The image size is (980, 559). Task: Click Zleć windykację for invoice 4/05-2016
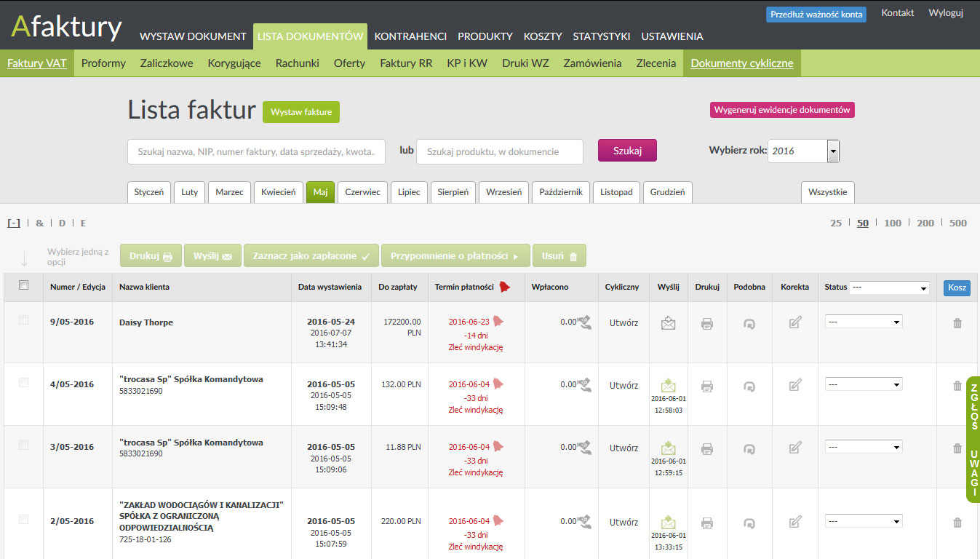point(476,409)
